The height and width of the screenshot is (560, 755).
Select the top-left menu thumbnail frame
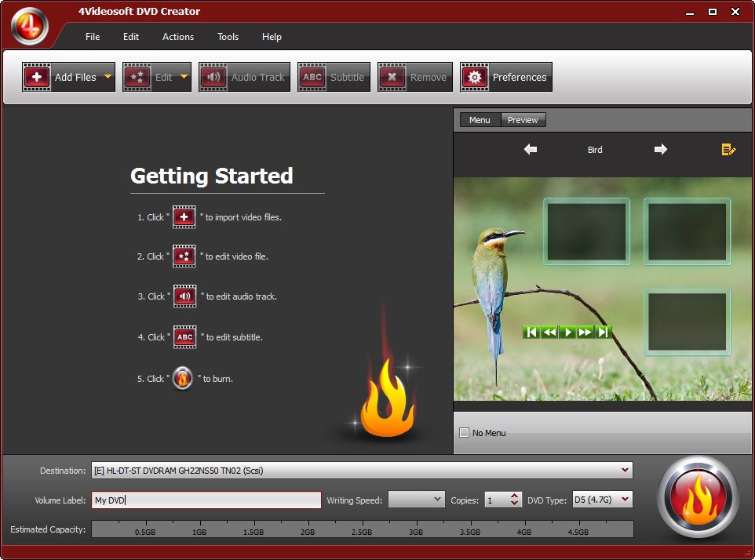(586, 231)
